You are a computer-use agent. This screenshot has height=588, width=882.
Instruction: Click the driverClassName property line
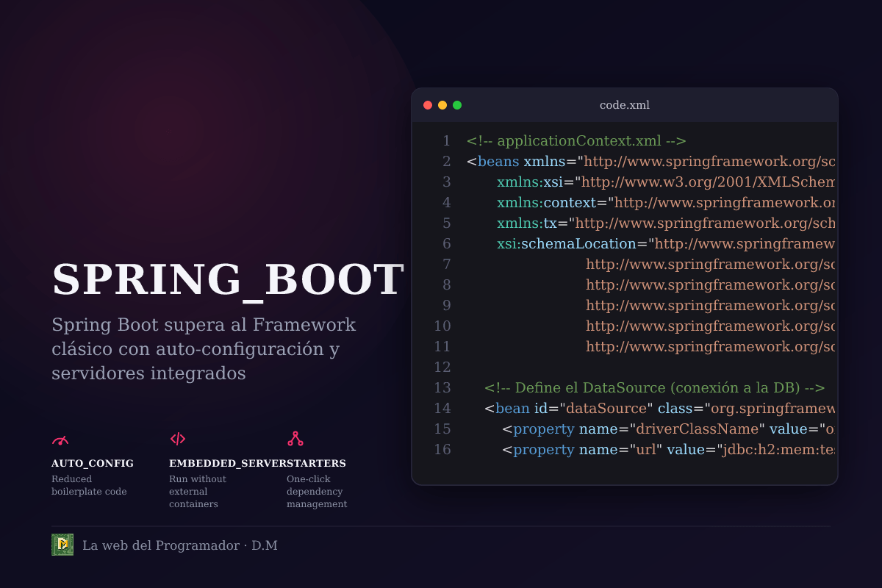(669, 429)
